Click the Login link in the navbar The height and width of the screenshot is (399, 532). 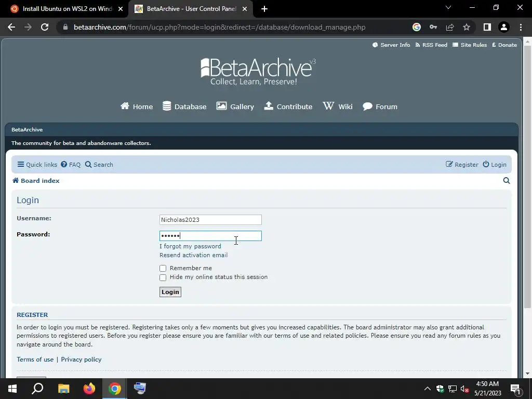tap(495, 165)
